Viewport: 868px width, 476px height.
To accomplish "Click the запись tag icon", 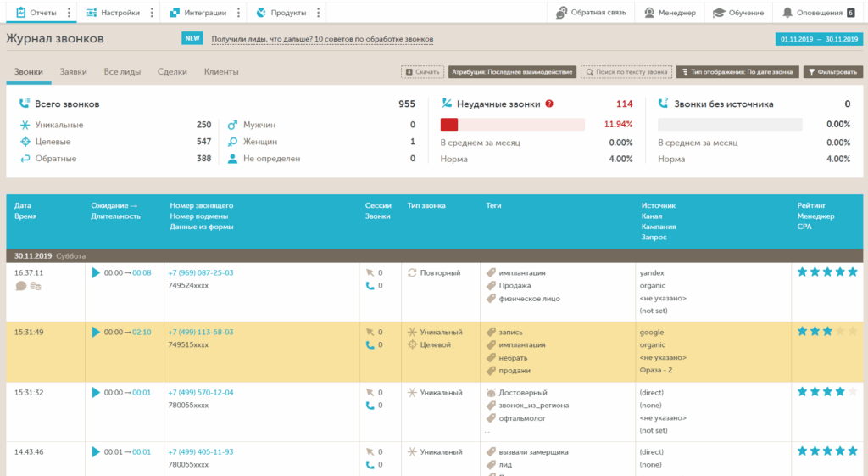I will (x=491, y=332).
